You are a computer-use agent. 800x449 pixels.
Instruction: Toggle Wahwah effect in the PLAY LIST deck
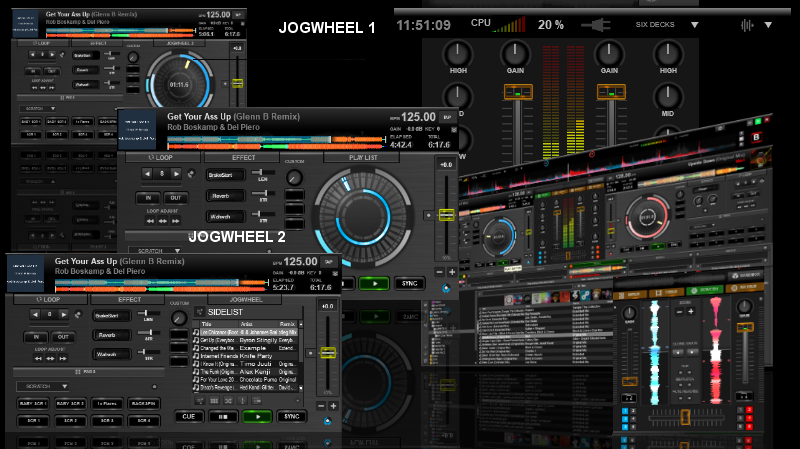(x=225, y=217)
